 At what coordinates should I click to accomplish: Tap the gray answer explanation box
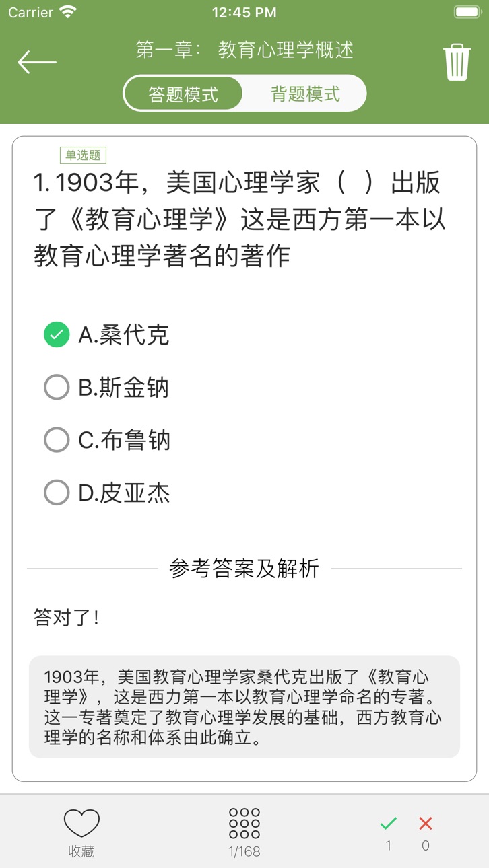tap(244, 707)
